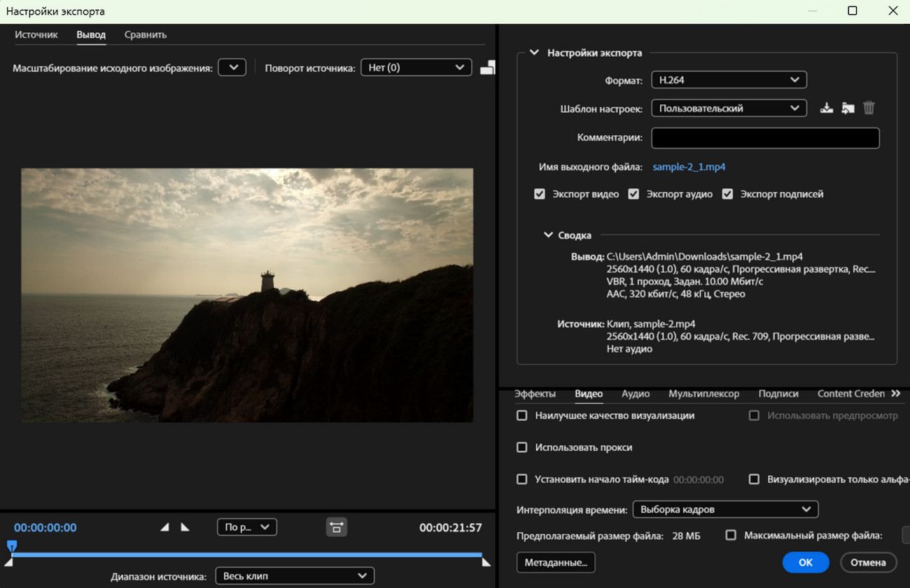Click the icon beside Поворот источника dropdown
Screen dimensions: 910x588
coord(488,67)
